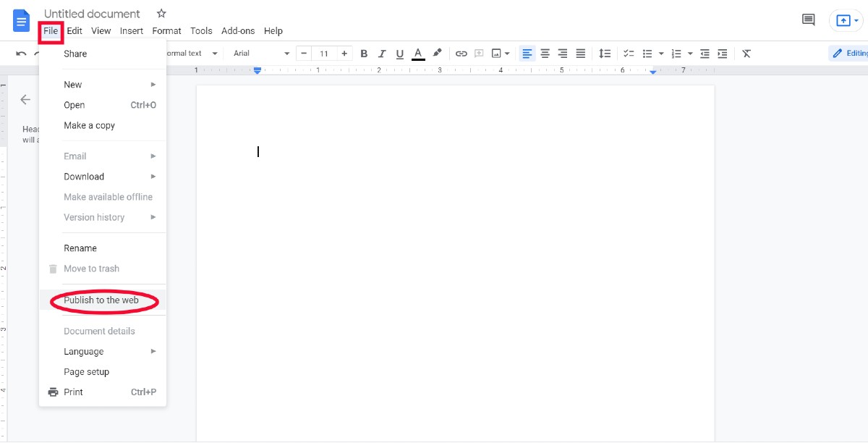This screenshot has width=868, height=443.
Task: Apply italic formatting
Action: 382,53
